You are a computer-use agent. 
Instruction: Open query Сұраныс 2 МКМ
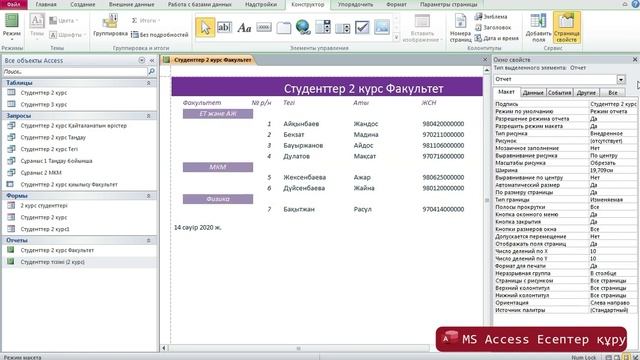coord(41,173)
